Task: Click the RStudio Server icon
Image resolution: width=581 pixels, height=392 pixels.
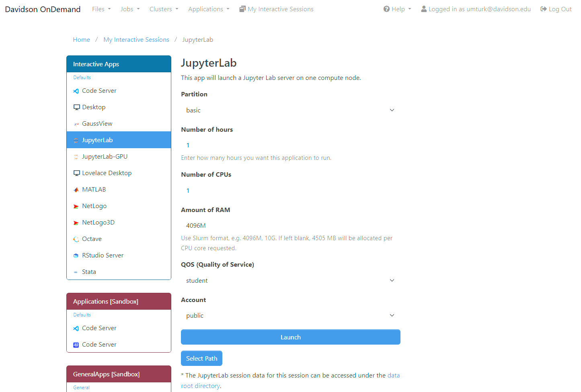Action: pyautogui.click(x=76, y=256)
